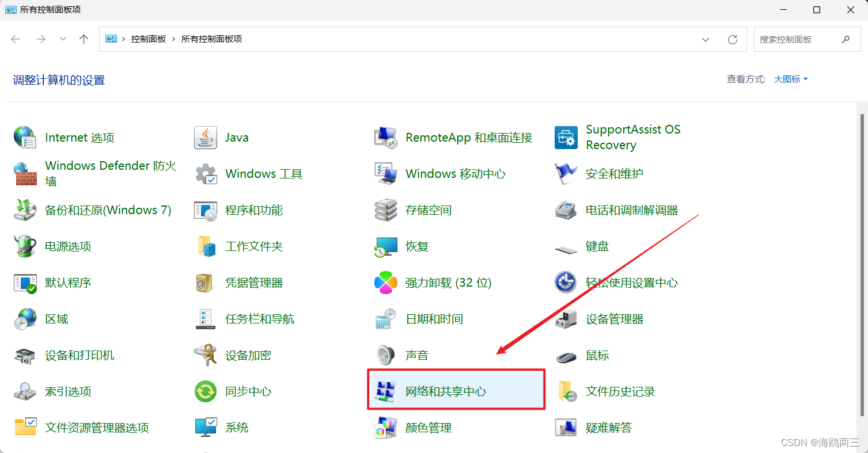Open the 设备管理器 link text
This screenshot has width=868, height=453.
tap(615, 319)
